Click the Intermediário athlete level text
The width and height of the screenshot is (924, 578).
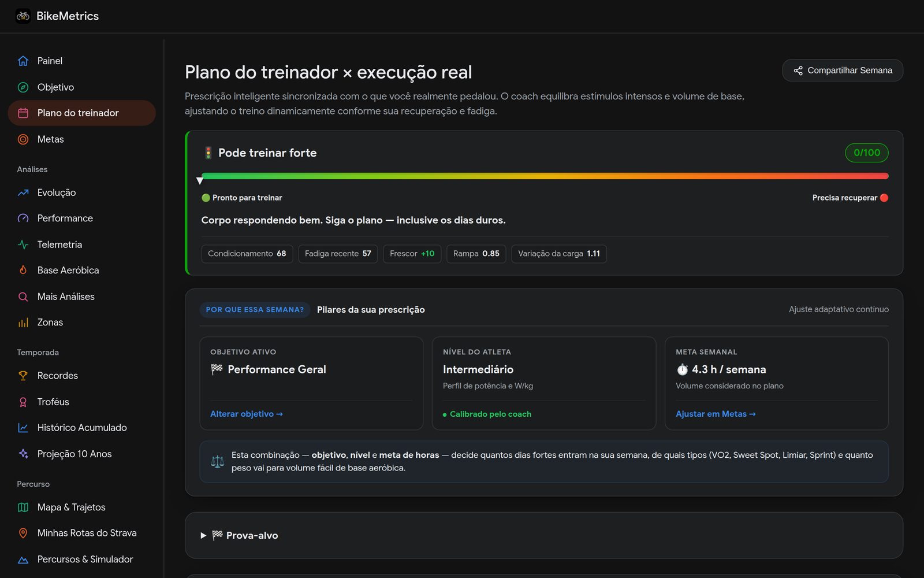click(478, 369)
